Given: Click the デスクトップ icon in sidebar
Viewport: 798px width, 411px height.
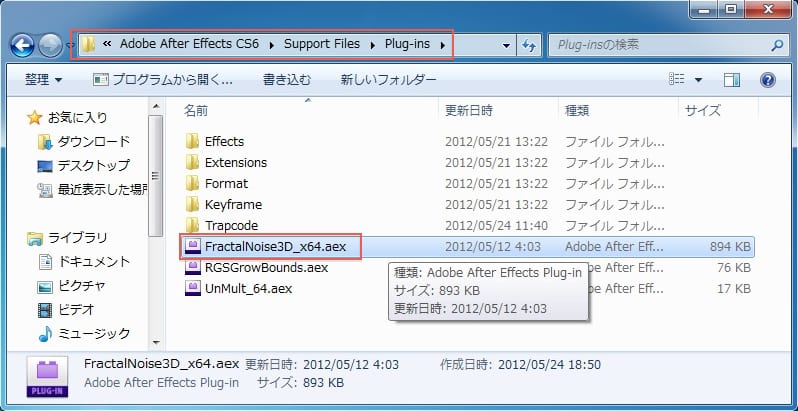Looking at the screenshot, I should point(45,166).
